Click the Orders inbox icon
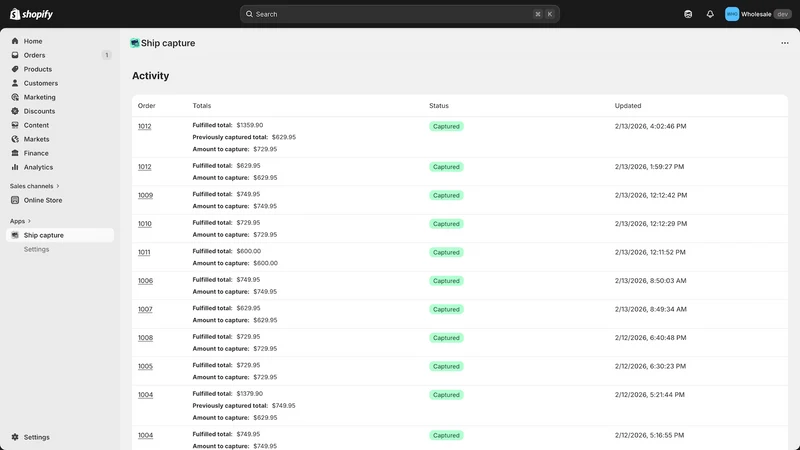 coord(15,55)
